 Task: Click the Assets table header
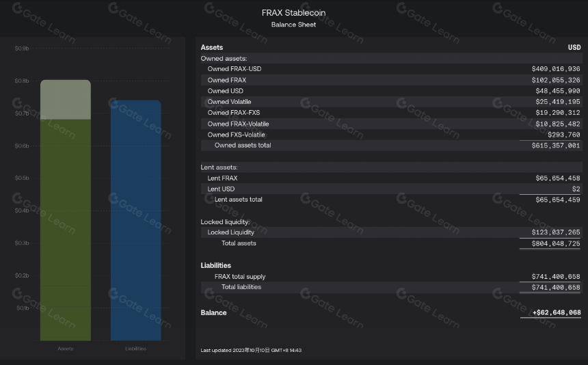[212, 48]
